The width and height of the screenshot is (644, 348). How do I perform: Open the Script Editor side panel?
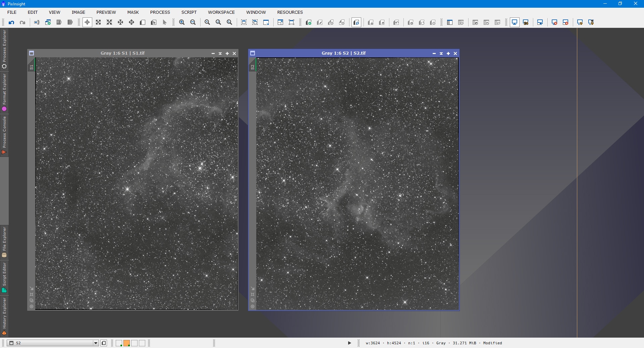[x=4, y=277]
